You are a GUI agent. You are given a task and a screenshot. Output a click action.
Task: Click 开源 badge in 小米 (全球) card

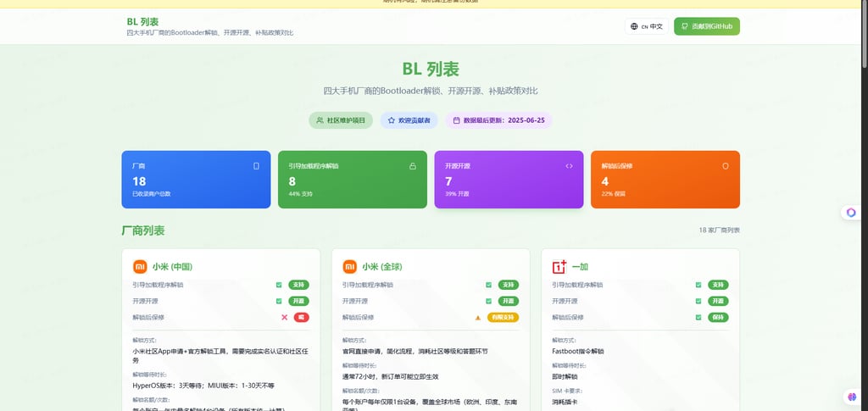point(509,301)
